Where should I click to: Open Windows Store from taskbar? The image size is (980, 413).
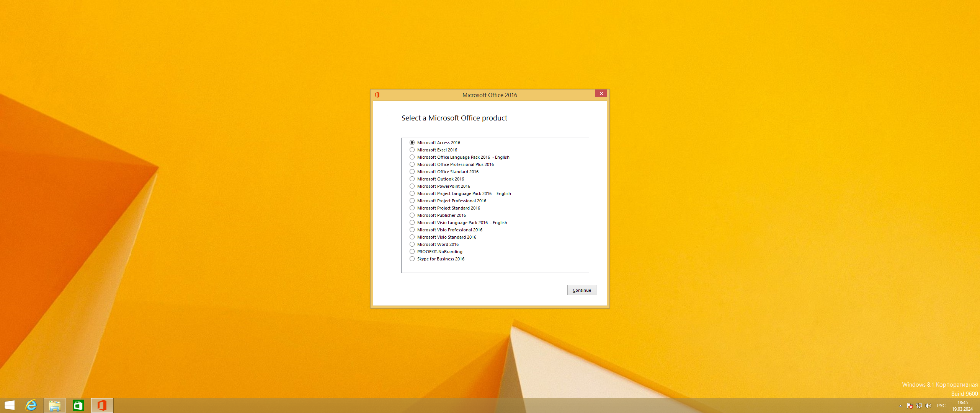[x=78, y=405]
